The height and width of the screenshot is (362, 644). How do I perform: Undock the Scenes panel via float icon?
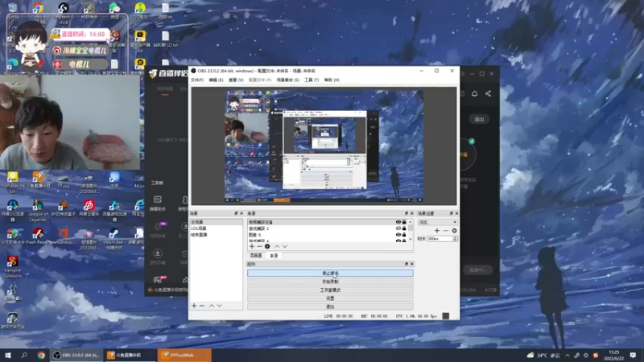236,213
